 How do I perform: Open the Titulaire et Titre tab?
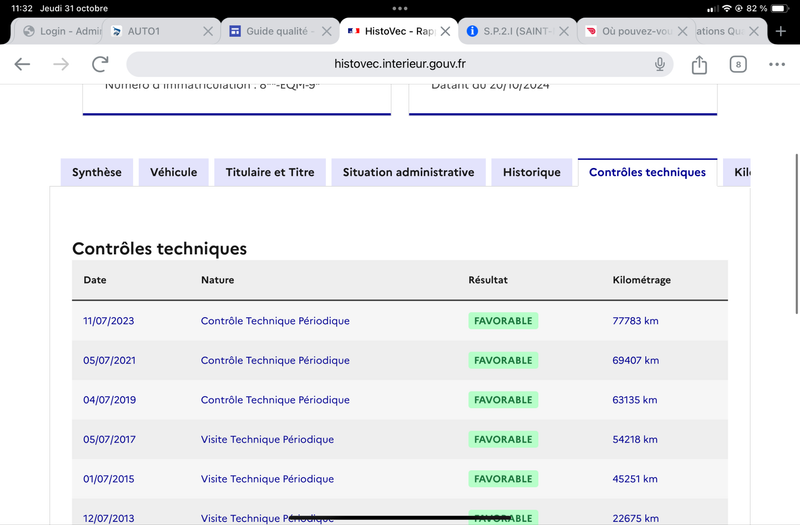270,172
